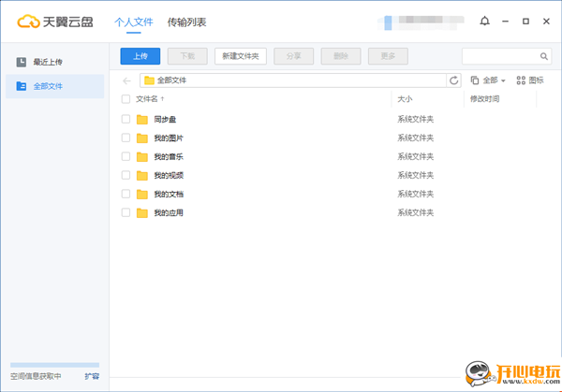Open the 我的视频 folder name
This screenshot has width=562, height=392.
pyautogui.click(x=169, y=175)
